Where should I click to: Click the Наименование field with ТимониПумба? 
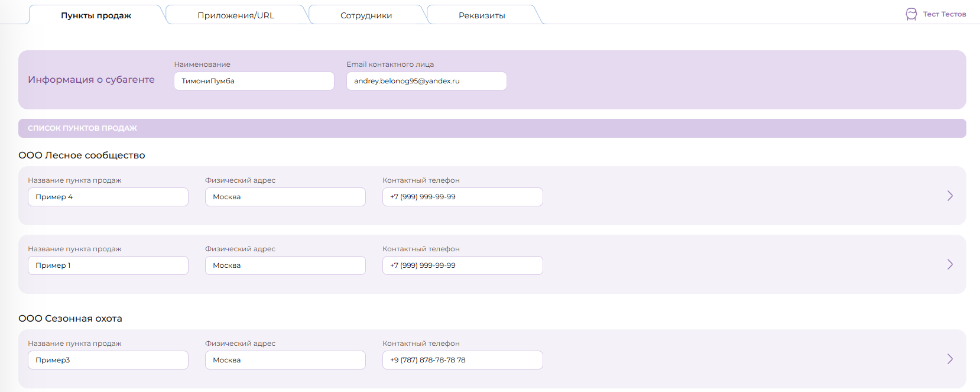coord(254,81)
